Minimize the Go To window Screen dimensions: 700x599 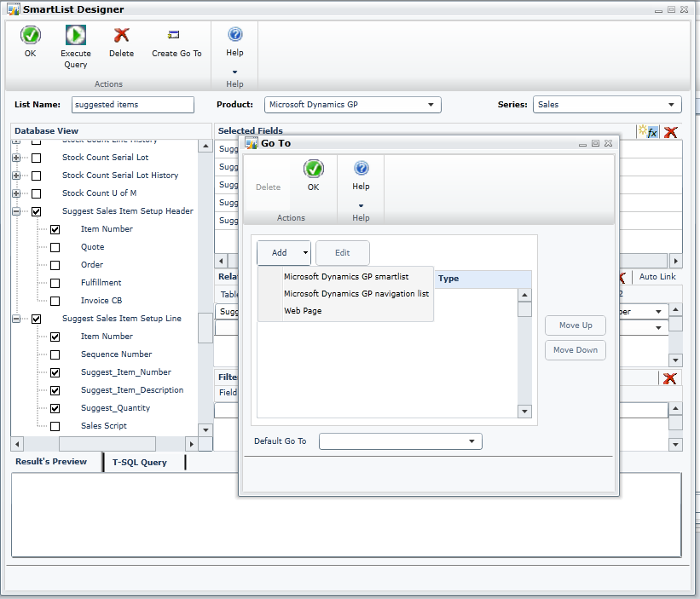(582, 144)
